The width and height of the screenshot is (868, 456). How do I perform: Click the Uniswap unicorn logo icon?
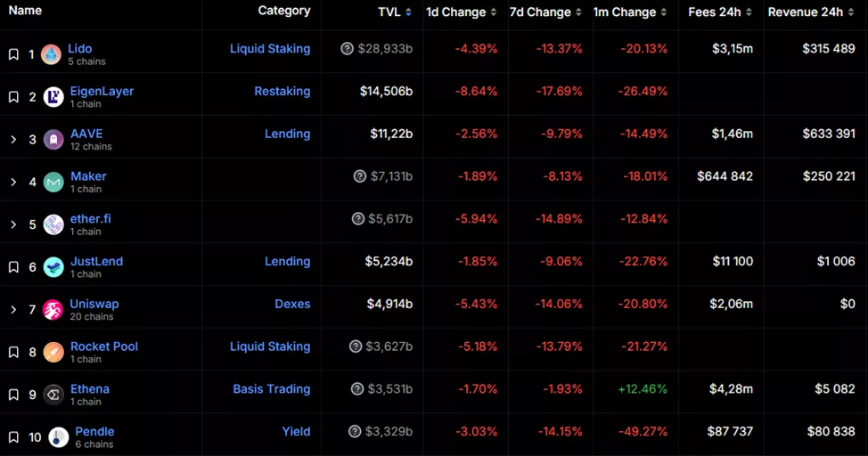point(53,310)
